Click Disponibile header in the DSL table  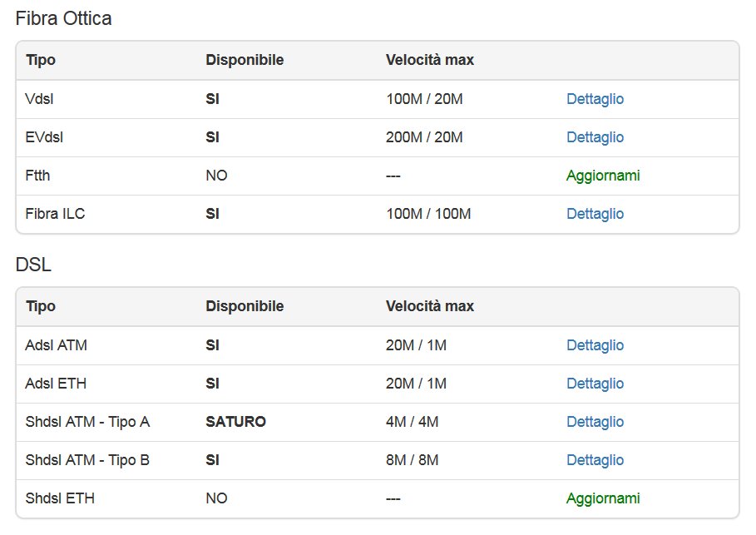point(245,306)
